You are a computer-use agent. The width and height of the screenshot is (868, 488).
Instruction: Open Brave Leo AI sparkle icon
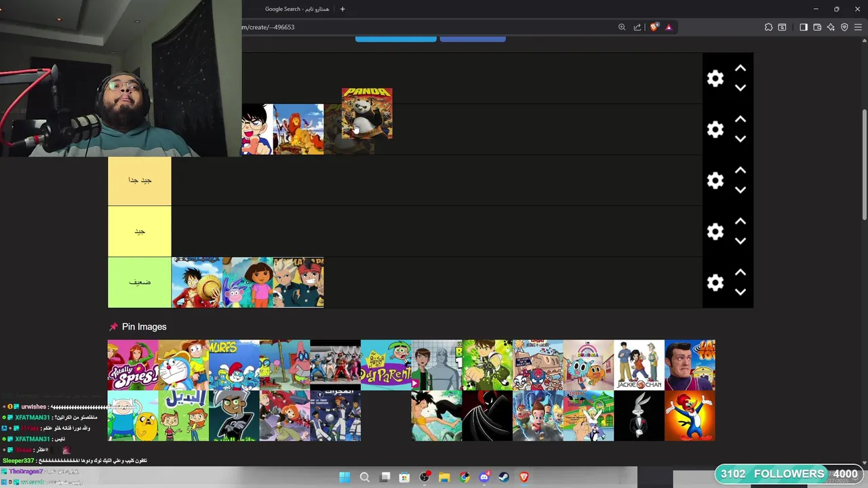pos(831,27)
